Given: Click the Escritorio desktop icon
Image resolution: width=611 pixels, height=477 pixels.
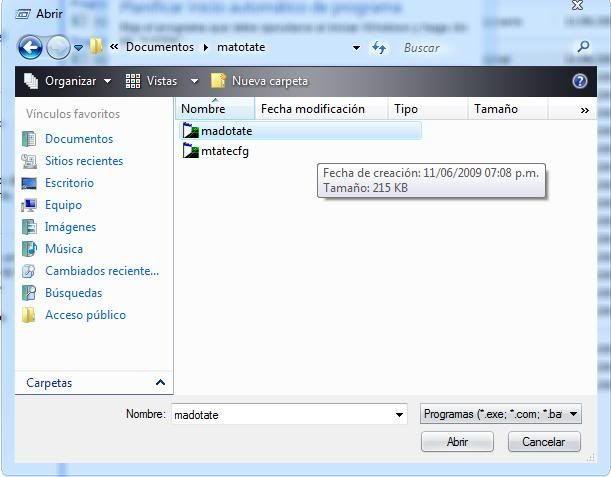Looking at the screenshot, I should 29,183.
